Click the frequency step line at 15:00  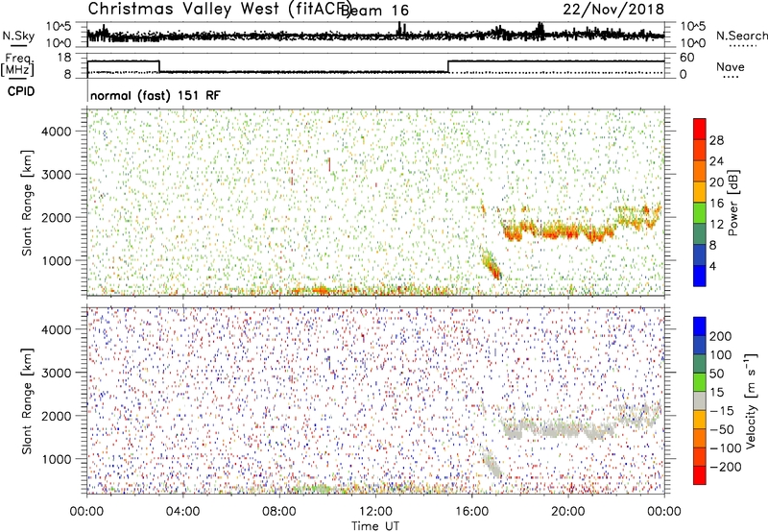(x=448, y=66)
